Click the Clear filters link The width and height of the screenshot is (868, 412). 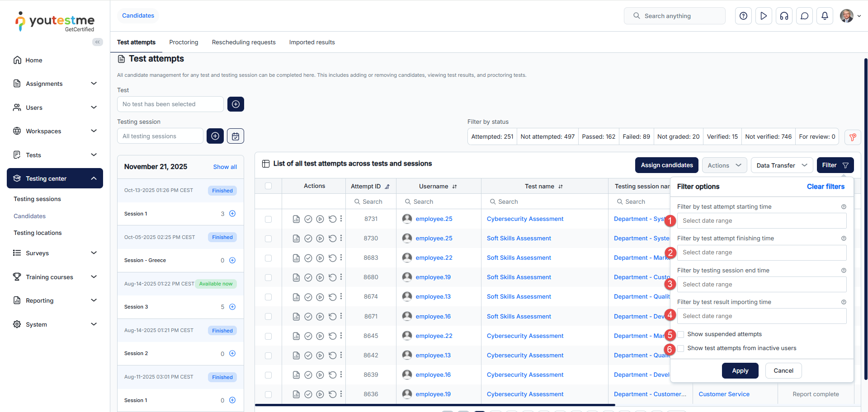click(826, 187)
